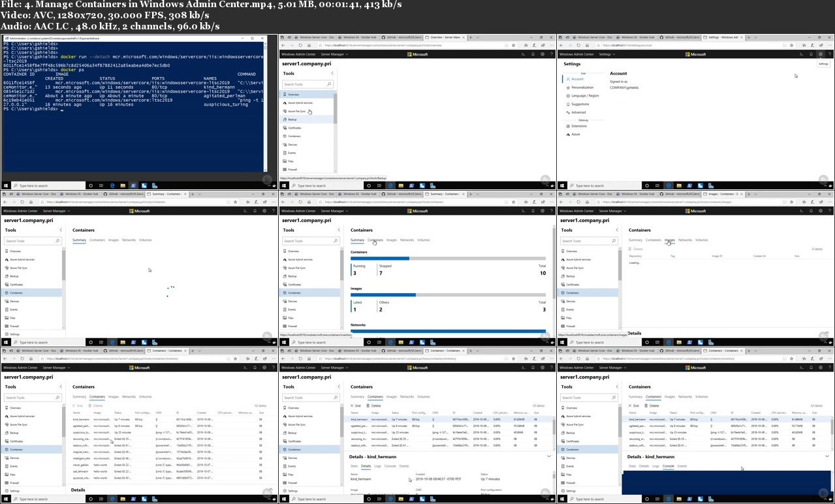835x504 pixels.
Task: Open Events tool in the Overview frame
Action: (x=307, y=153)
